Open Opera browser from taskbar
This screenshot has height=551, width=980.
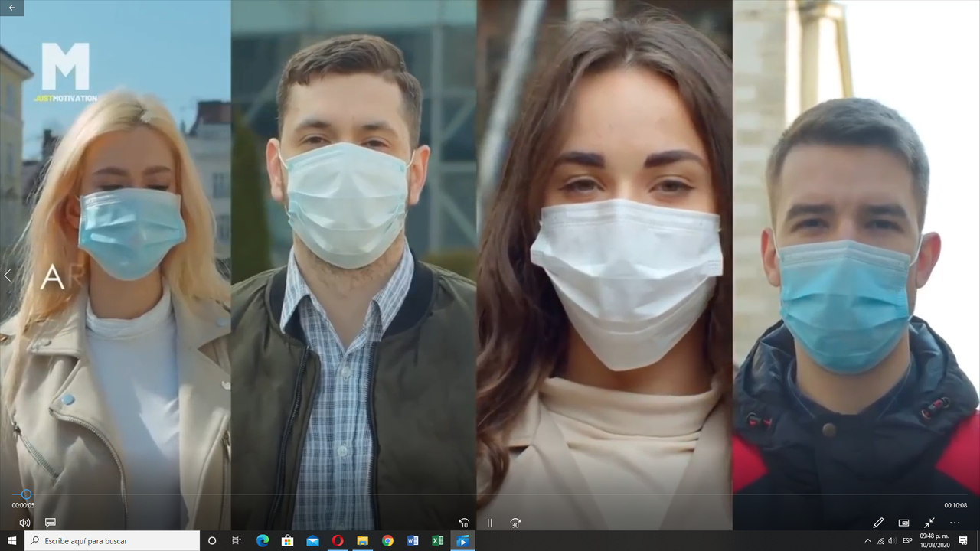click(x=338, y=541)
